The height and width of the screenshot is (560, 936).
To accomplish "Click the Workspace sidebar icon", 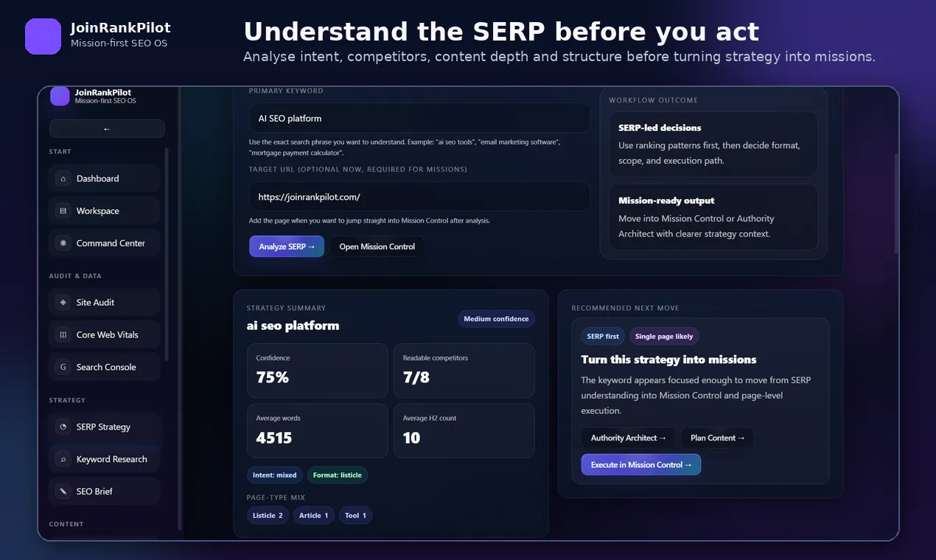I will 63,211.
